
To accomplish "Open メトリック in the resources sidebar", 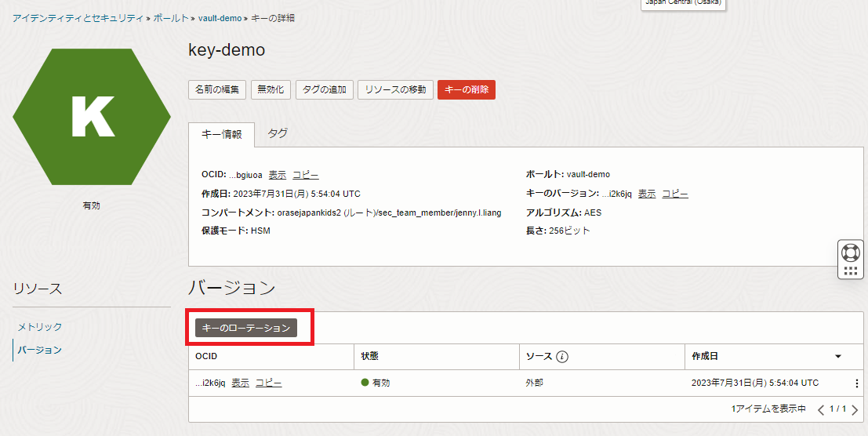I will 40,327.
